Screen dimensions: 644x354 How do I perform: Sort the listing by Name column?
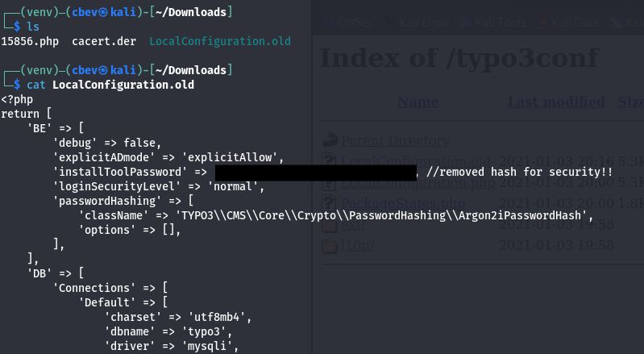(x=418, y=102)
